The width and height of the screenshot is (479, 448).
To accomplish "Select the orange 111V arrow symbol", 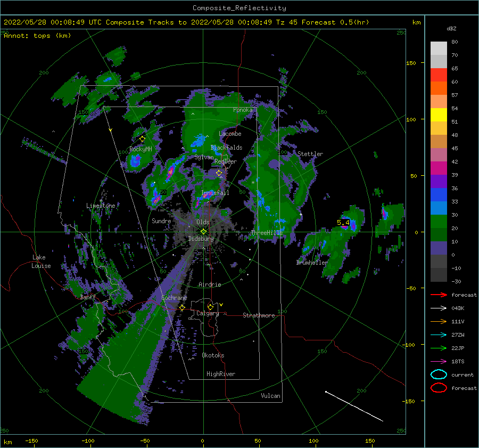I will point(439,321).
